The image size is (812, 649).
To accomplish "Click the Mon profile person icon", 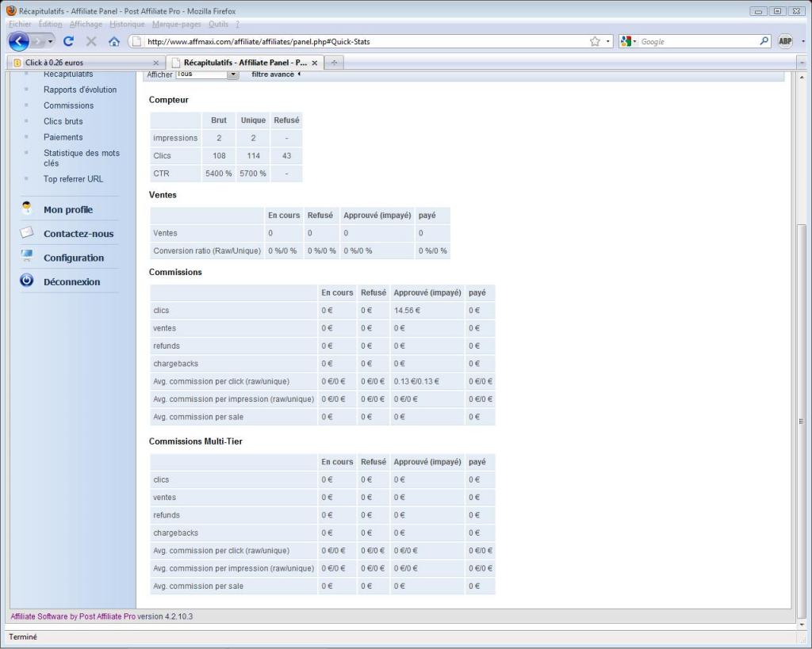I will (26, 208).
